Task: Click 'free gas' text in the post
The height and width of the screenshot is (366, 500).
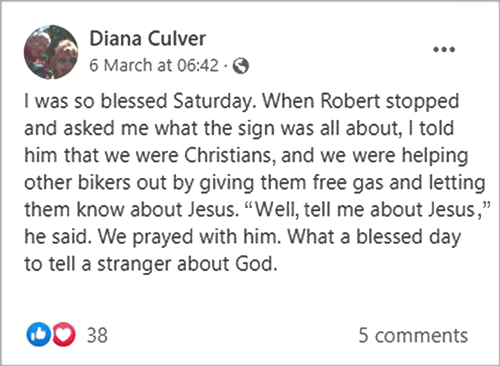Action: [x=348, y=183]
